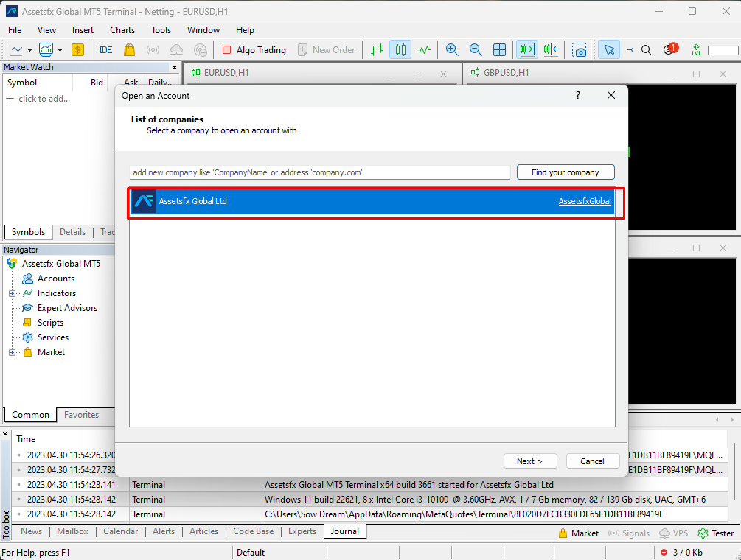Open the AssetsfxGlobal link
741x560 pixels.
tap(585, 201)
